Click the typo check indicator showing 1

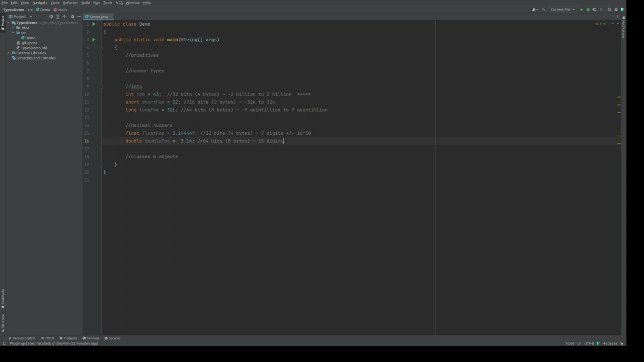point(606,24)
